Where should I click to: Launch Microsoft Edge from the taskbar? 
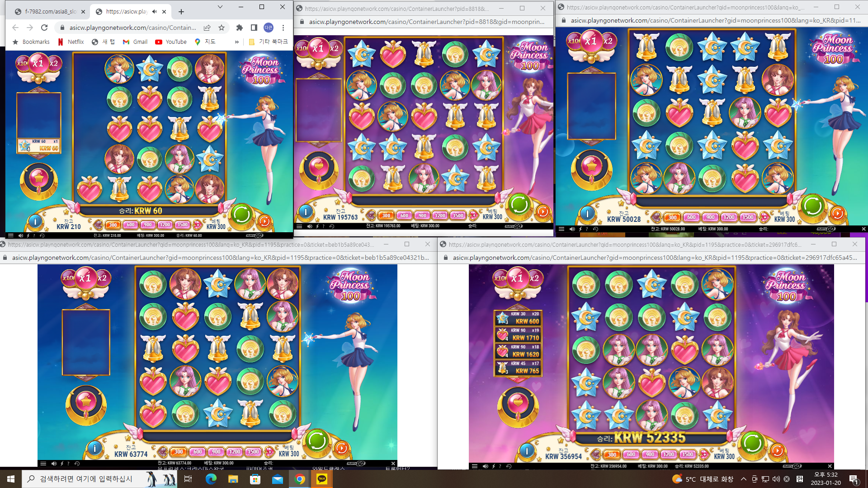click(x=211, y=479)
